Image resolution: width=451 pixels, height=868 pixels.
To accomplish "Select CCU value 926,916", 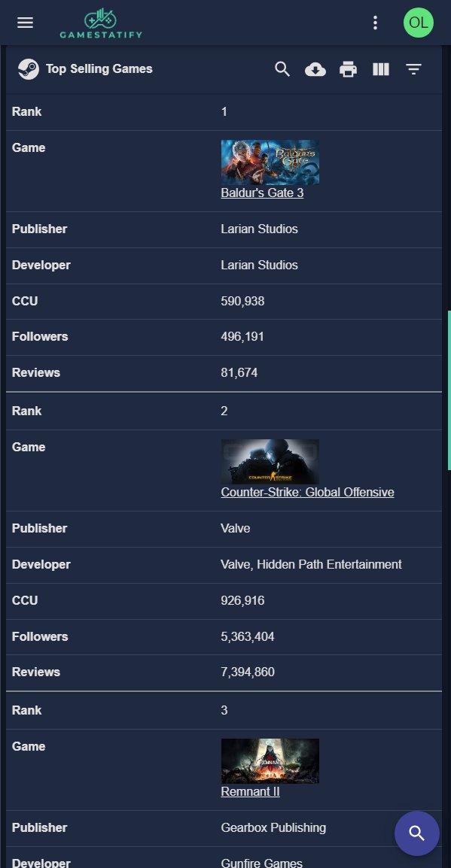I will (242, 601).
